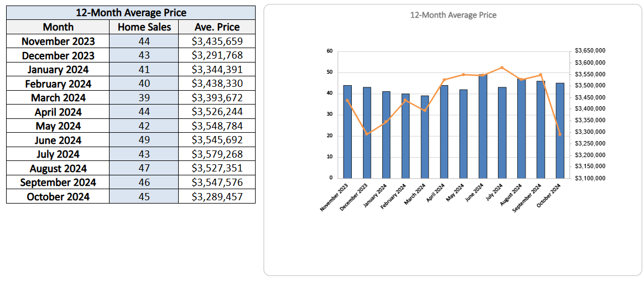The width and height of the screenshot is (644, 281).
Task: Select the 'May 2024' table cell
Action: pos(58,126)
